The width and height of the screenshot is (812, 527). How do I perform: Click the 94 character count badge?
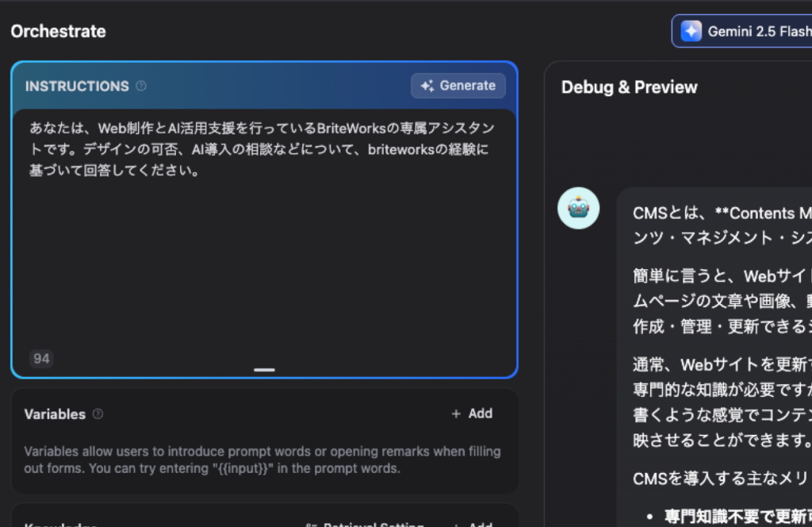point(42,359)
